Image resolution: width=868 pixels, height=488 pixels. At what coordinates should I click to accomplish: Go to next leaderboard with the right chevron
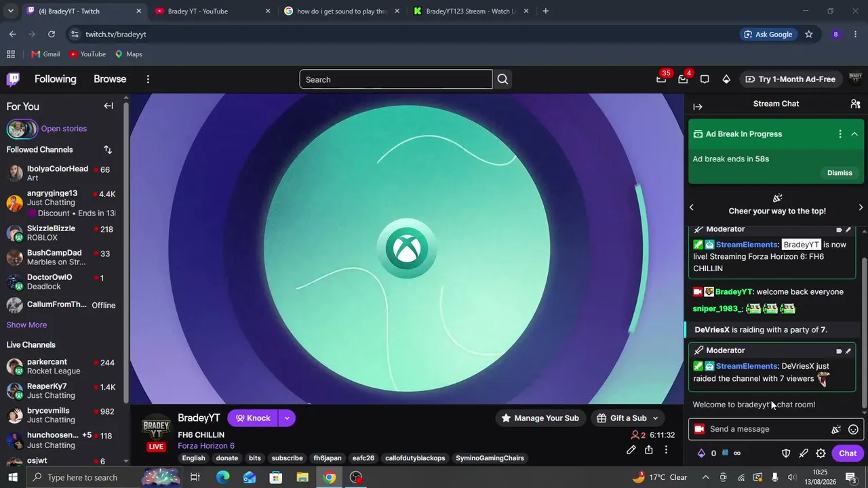(x=861, y=207)
